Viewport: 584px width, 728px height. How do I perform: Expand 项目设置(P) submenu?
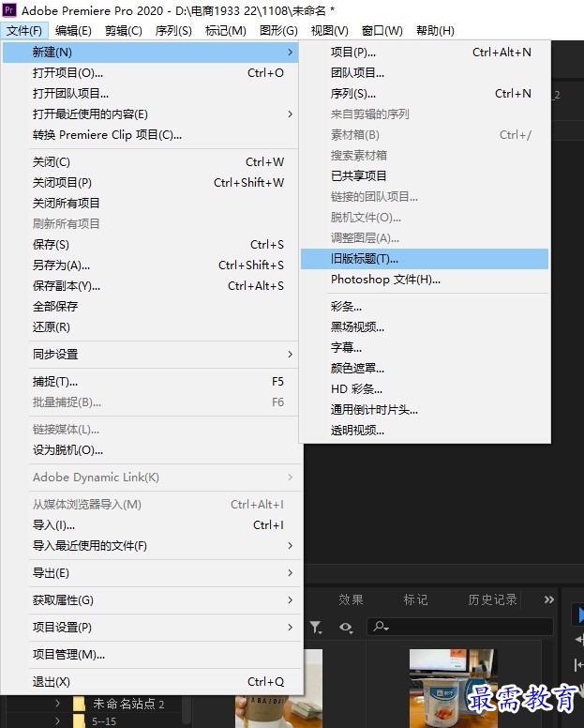click(x=150, y=628)
